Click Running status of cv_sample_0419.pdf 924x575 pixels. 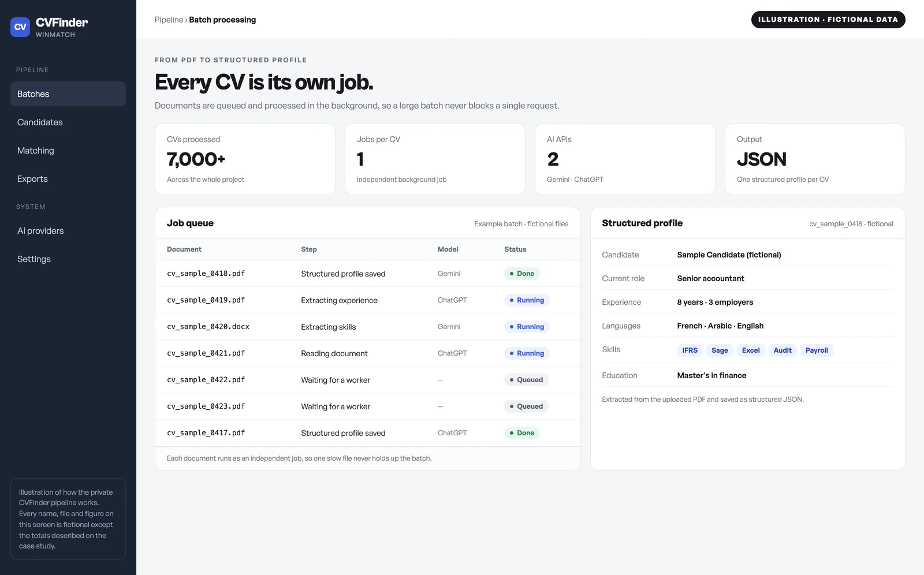coord(527,300)
